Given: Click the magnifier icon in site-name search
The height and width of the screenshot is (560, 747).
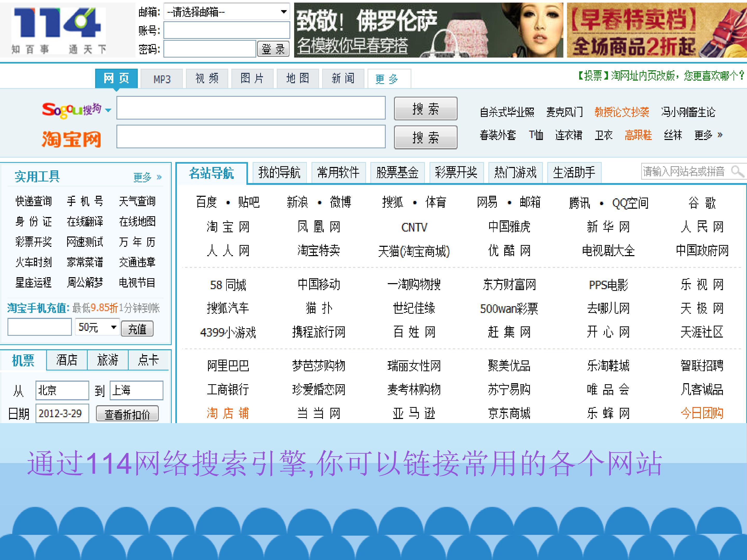Looking at the screenshot, I should [x=737, y=171].
